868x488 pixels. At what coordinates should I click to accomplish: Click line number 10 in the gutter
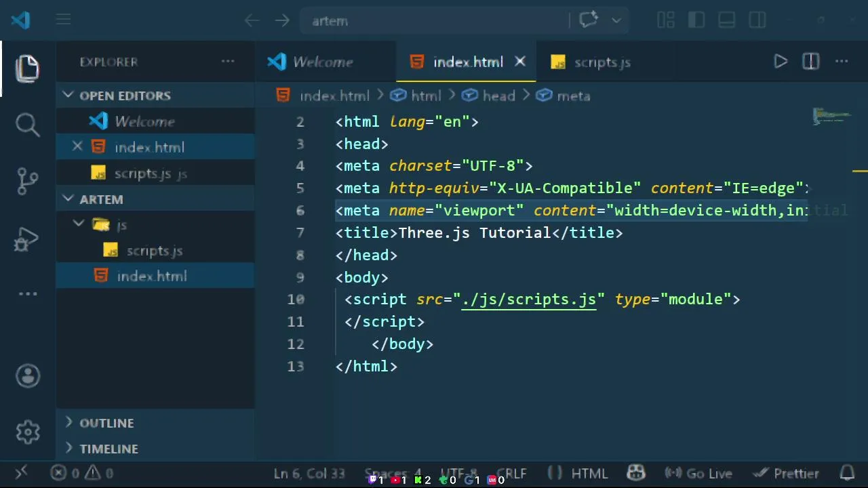296,300
